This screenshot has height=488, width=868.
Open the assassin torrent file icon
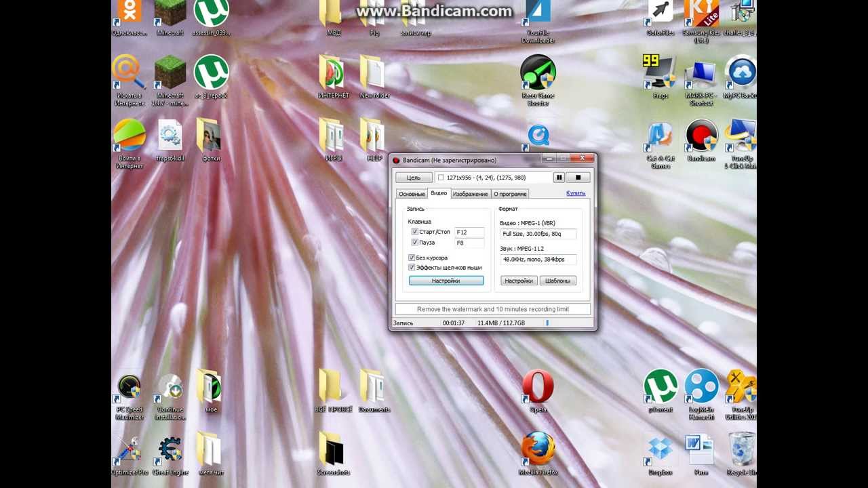click(x=211, y=18)
